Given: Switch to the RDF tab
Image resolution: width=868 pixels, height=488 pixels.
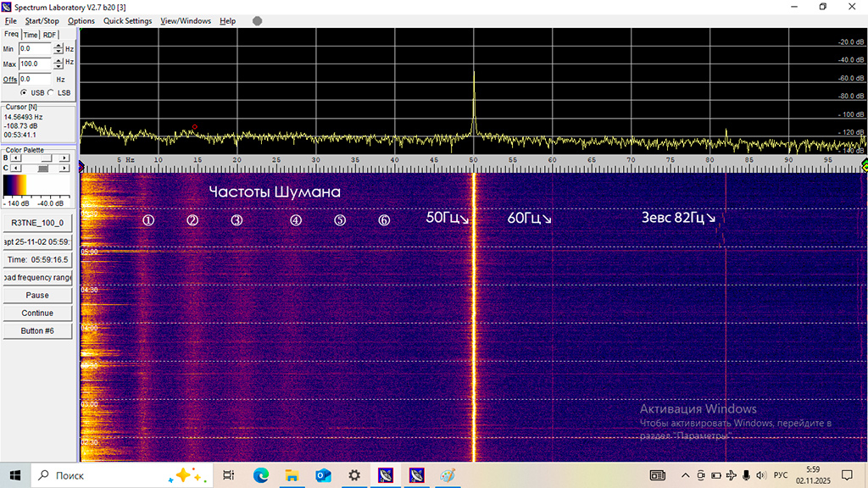Looking at the screenshot, I should [x=50, y=35].
